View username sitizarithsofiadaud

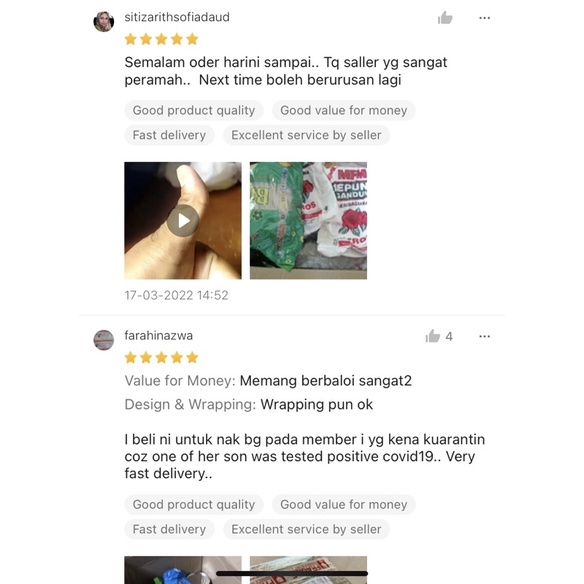(177, 17)
